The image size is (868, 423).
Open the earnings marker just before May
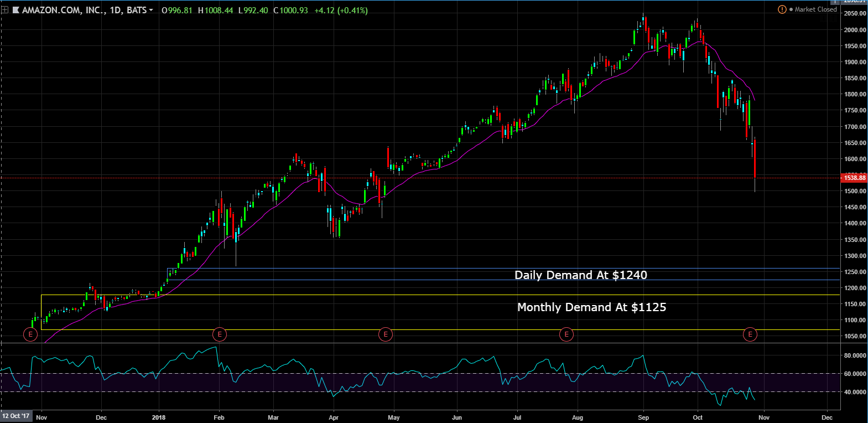point(386,334)
